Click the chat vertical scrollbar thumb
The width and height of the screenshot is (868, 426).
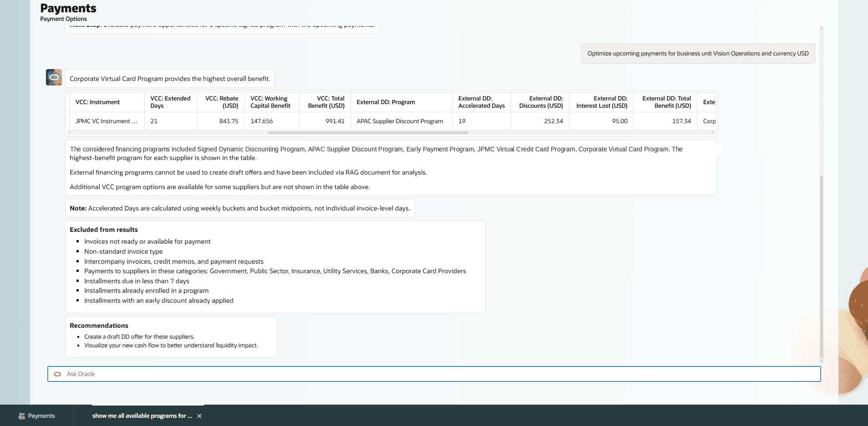coord(821,267)
